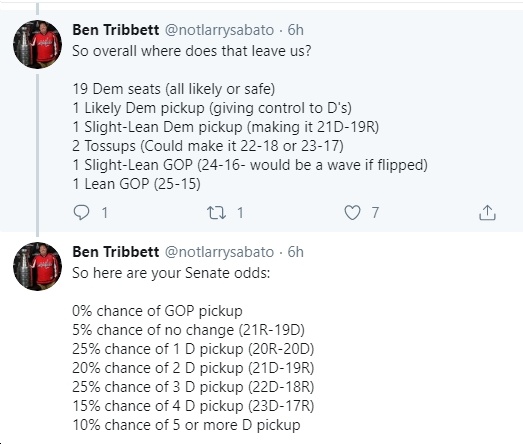Click the line '2 Tossups (Could make it 22-18 or 23-17)'
This screenshot has width=523, height=444.
[208, 146]
